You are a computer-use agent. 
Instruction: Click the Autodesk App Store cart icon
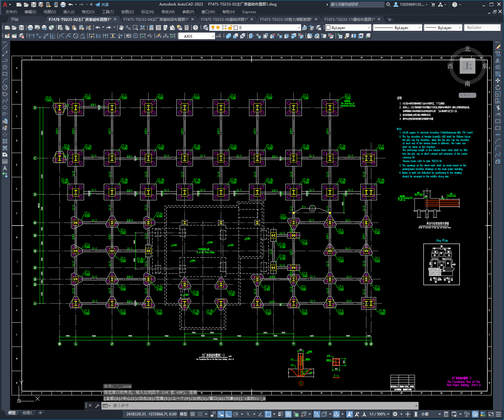433,5
